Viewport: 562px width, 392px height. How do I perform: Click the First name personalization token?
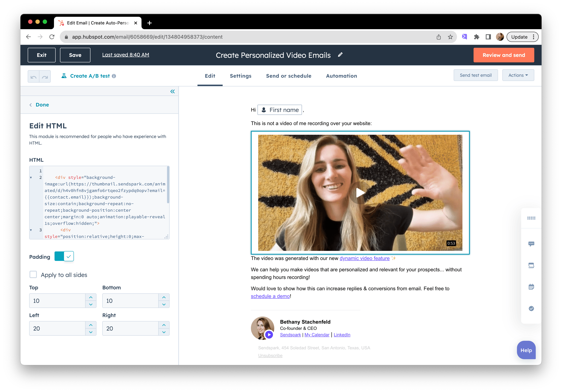(x=280, y=110)
